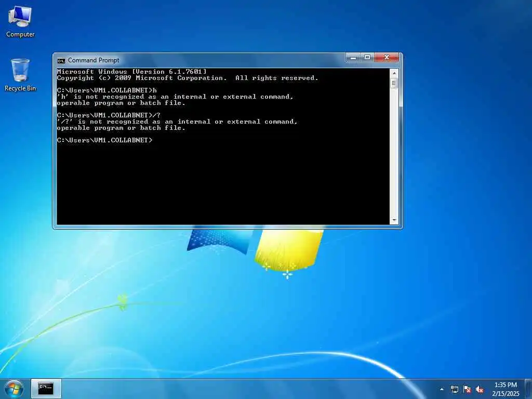Viewport: 532px width, 399px height.
Task: Click the "'/?' is not recognized" error line
Action: pos(177,122)
